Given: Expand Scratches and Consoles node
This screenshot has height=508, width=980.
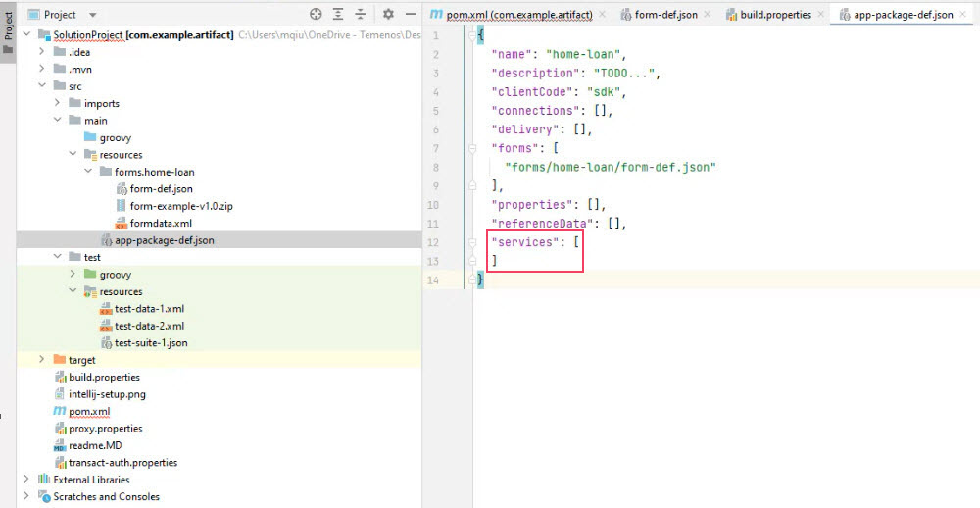Looking at the screenshot, I should click(26, 497).
